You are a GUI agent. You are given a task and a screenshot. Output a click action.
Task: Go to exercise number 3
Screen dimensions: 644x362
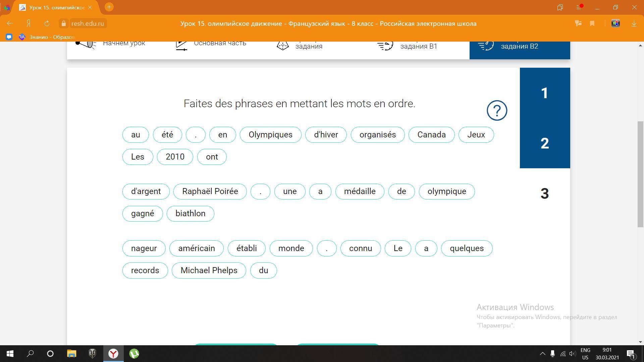(x=545, y=193)
